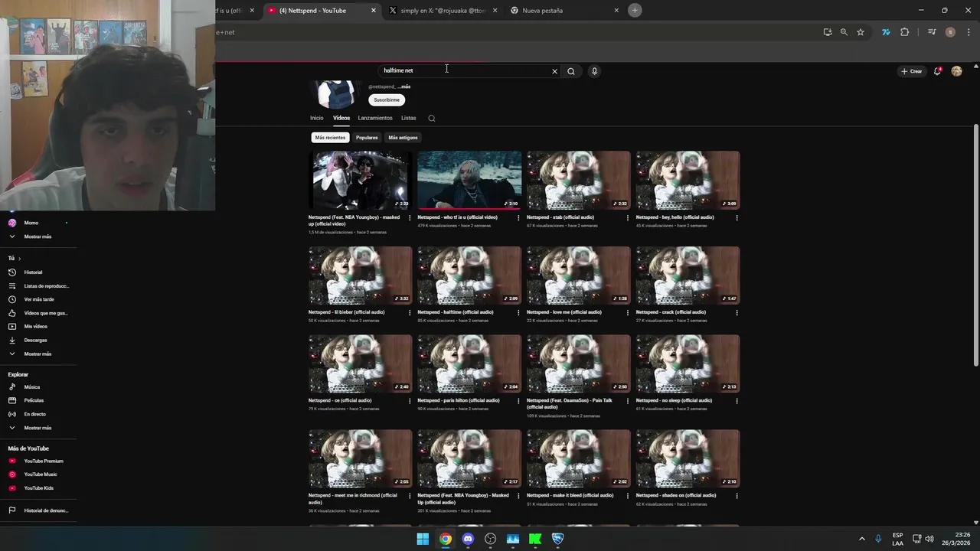
Task: Open the Chrome three-dot menu
Action: point(969,32)
